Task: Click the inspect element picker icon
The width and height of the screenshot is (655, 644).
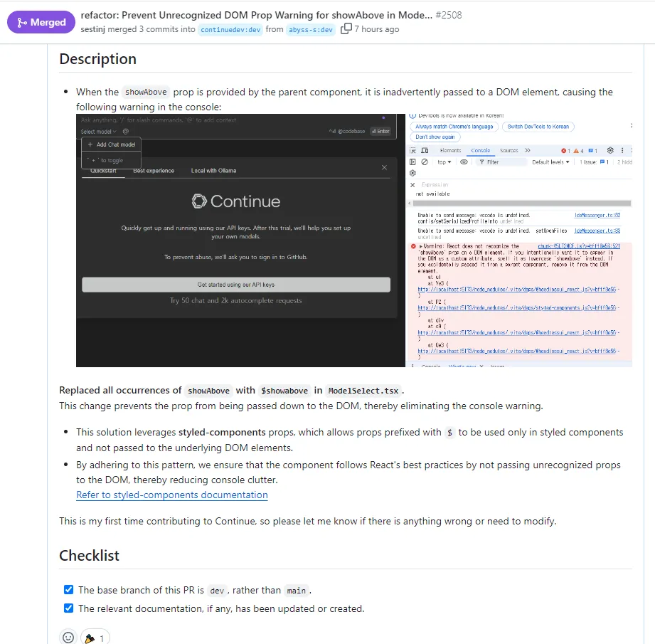Action: coord(412,150)
